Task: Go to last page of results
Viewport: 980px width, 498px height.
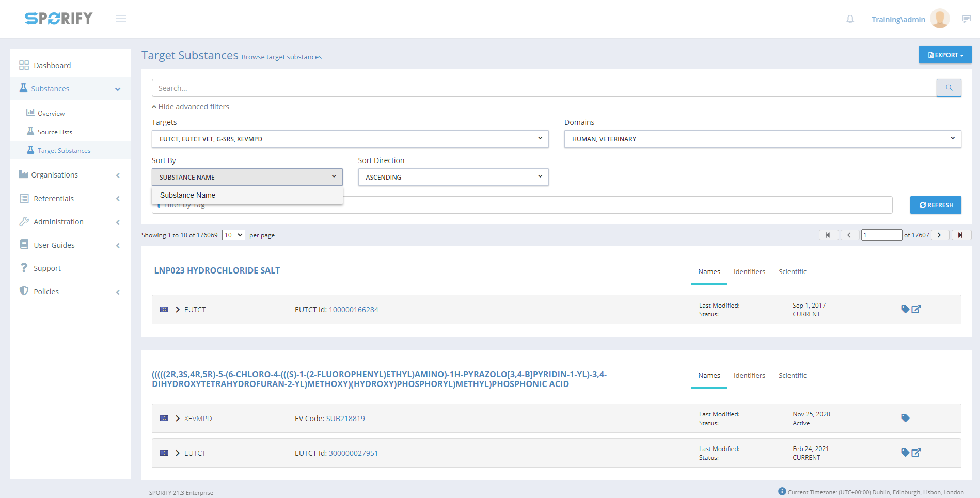Action: tap(961, 235)
